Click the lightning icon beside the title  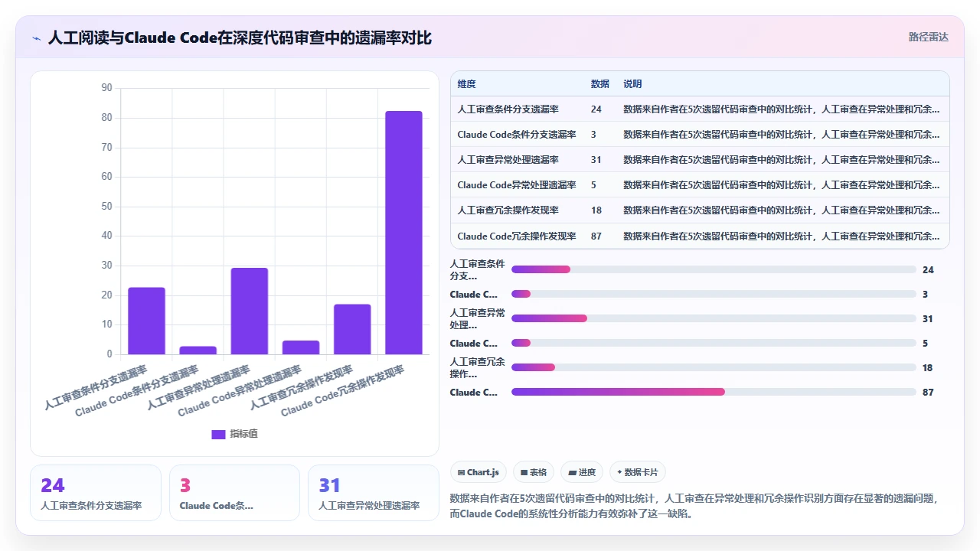click(37, 37)
